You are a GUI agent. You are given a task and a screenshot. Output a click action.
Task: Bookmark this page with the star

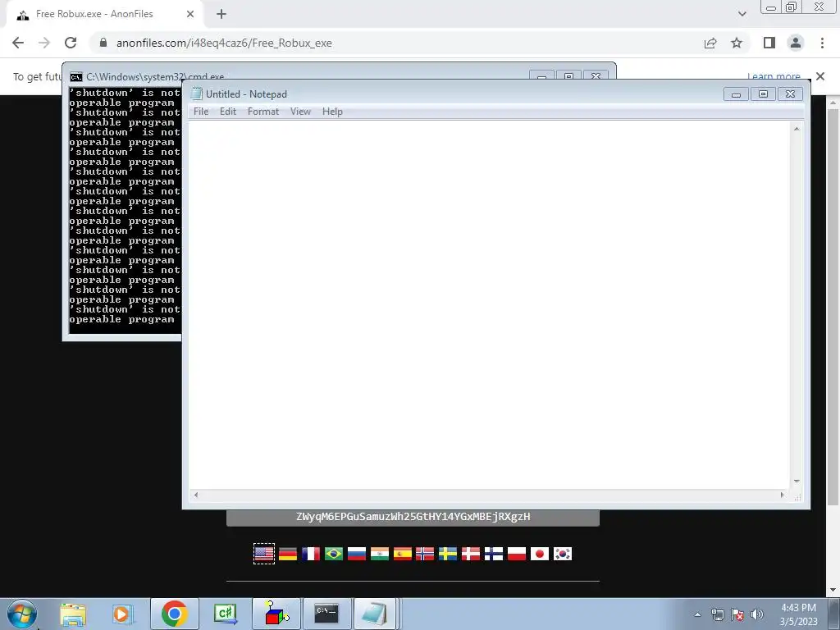pos(737,43)
